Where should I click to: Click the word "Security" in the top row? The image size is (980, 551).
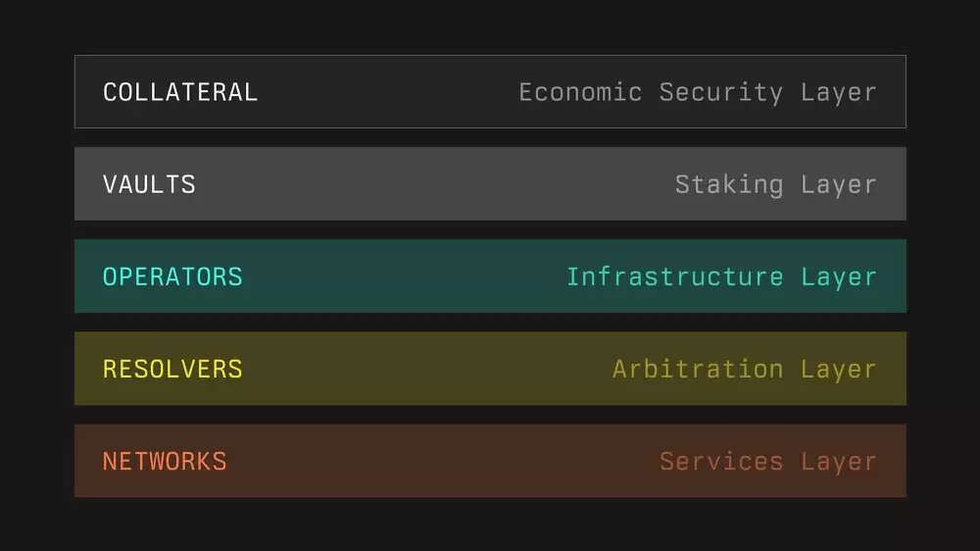point(721,92)
